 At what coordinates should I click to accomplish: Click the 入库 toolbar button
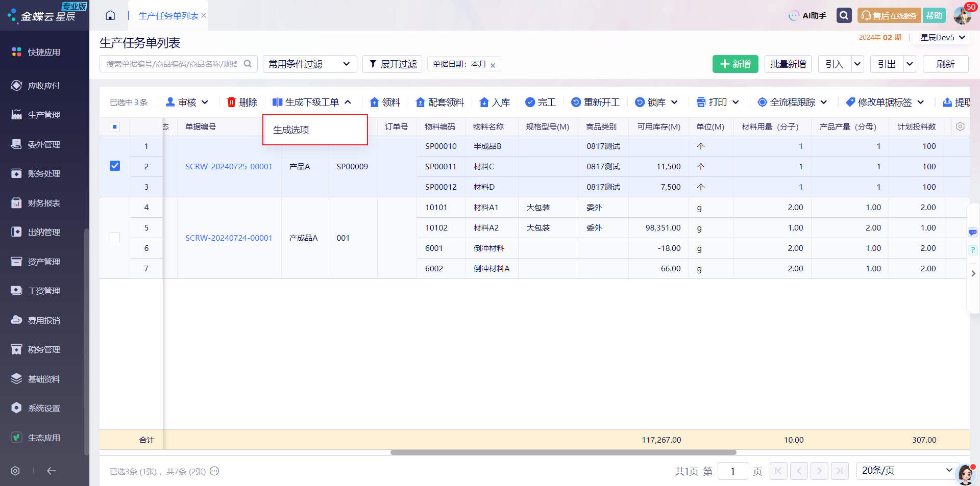tap(495, 103)
